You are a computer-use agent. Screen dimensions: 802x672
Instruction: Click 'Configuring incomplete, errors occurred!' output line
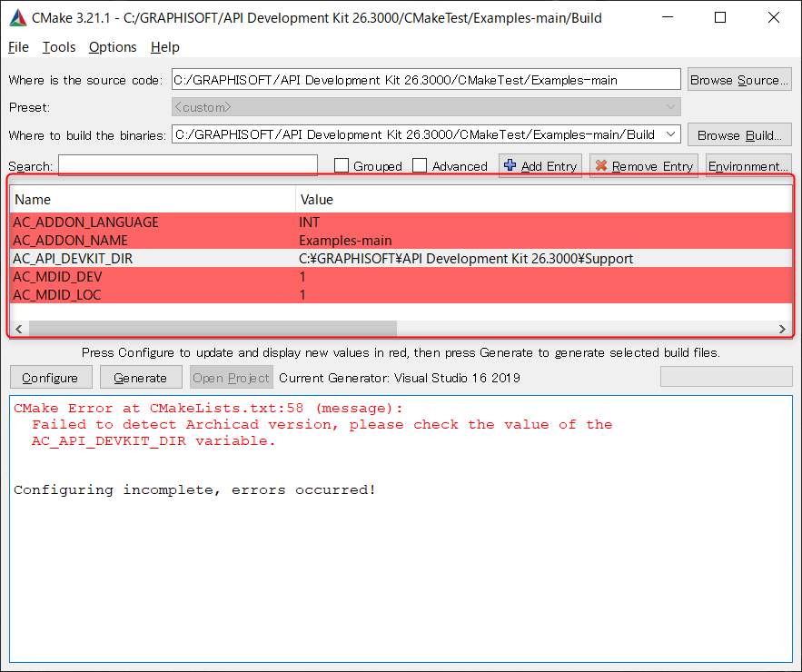pos(194,490)
